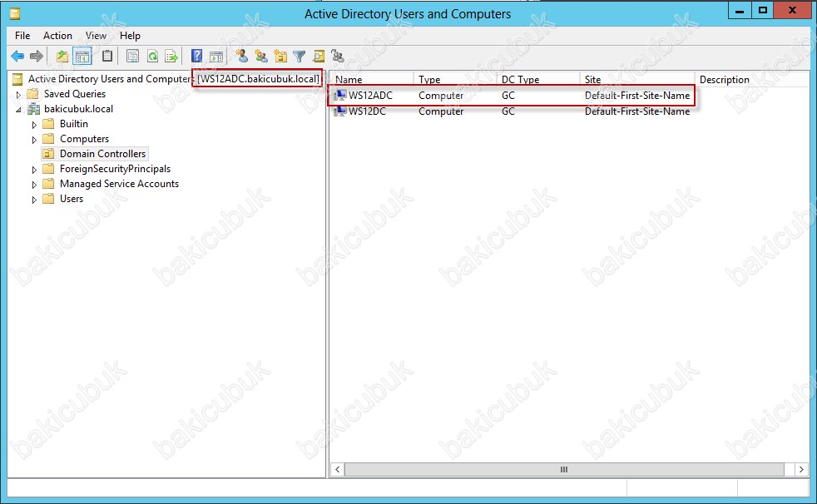
Task: Toggle the Show/Hide Action Pane button
Action: [216, 57]
